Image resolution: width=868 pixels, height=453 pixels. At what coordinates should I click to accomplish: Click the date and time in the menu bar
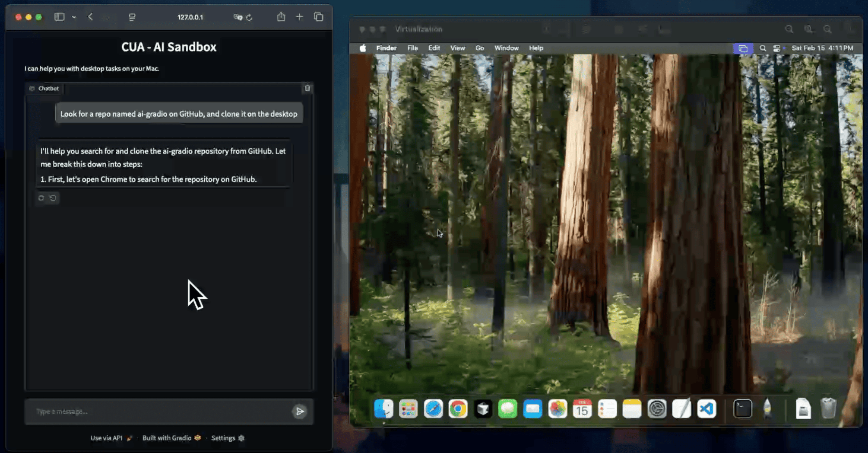pyautogui.click(x=822, y=48)
